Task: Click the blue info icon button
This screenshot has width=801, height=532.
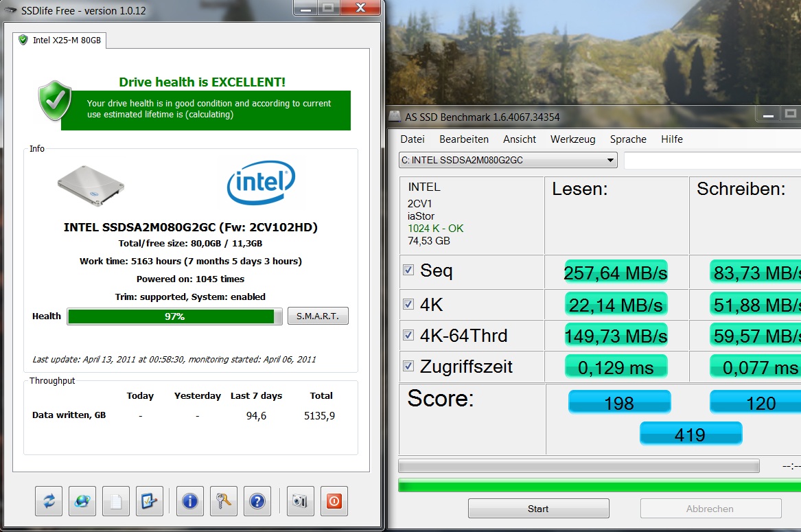Action: [190, 501]
